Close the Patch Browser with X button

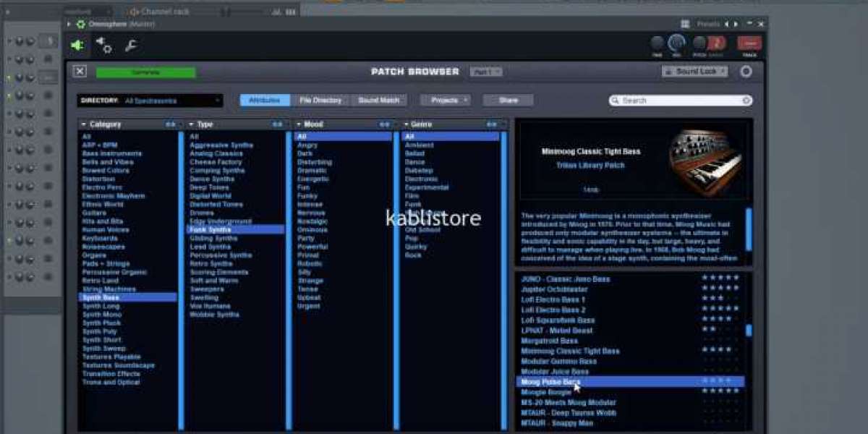[x=80, y=71]
